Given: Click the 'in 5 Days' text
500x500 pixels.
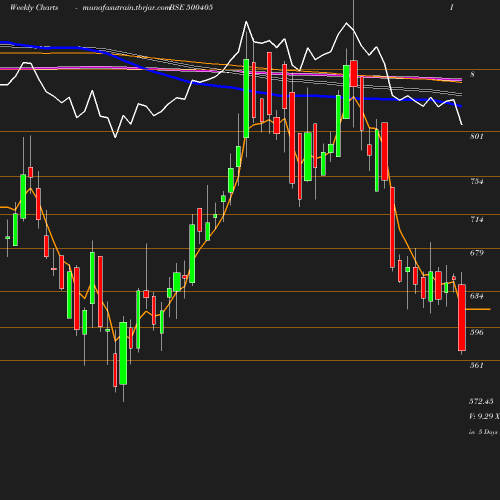Looking at the screenshot, I should click(483, 432).
